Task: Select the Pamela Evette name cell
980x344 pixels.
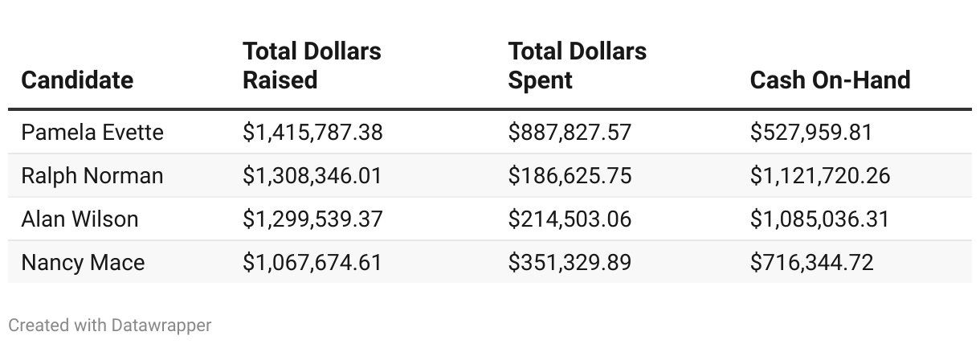Action: (x=92, y=132)
